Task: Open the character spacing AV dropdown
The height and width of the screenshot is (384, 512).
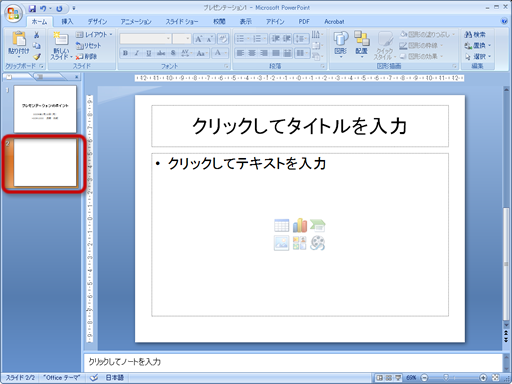Action: [x=186, y=53]
